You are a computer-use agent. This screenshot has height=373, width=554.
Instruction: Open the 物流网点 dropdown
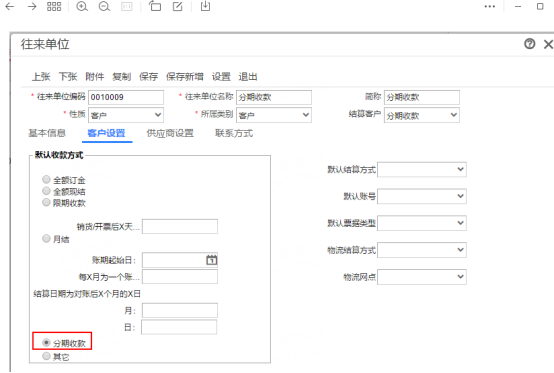422,277
